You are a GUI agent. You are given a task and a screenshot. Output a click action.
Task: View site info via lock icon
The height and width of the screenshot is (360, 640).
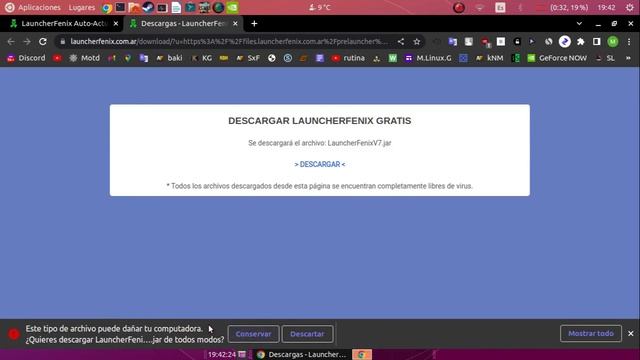62,42
